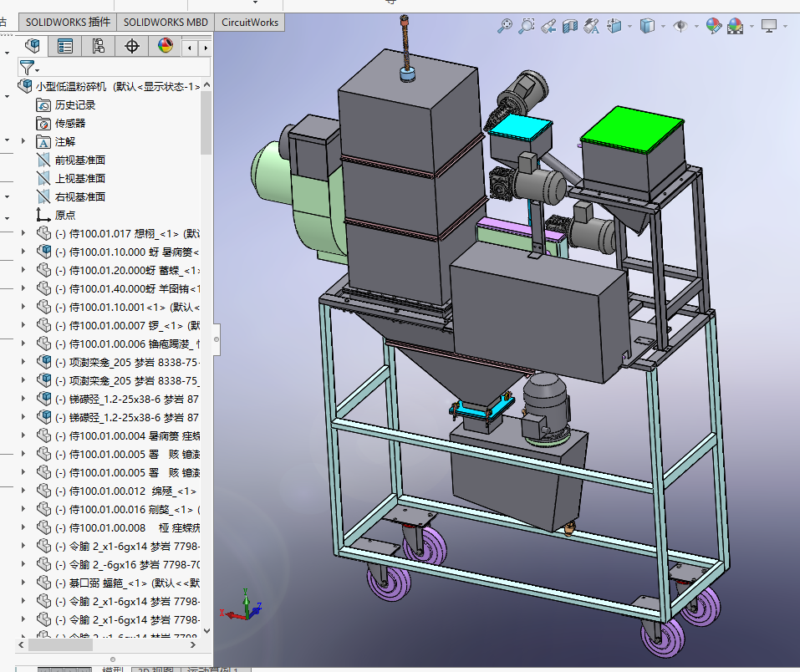Click the Previous View icon

point(548,27)
